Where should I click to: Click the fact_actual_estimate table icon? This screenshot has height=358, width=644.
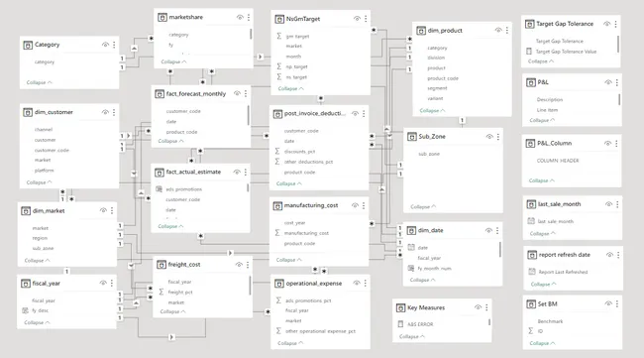160,173
